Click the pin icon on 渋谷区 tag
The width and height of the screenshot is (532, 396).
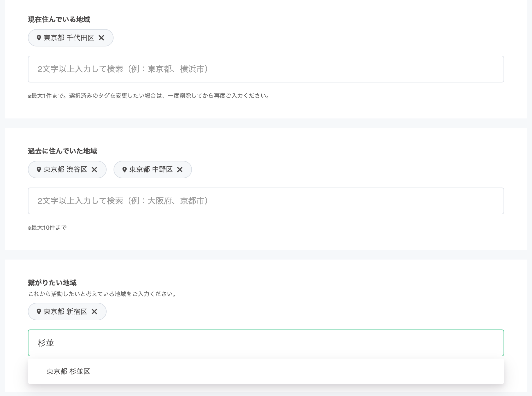(x=39, y=170)
